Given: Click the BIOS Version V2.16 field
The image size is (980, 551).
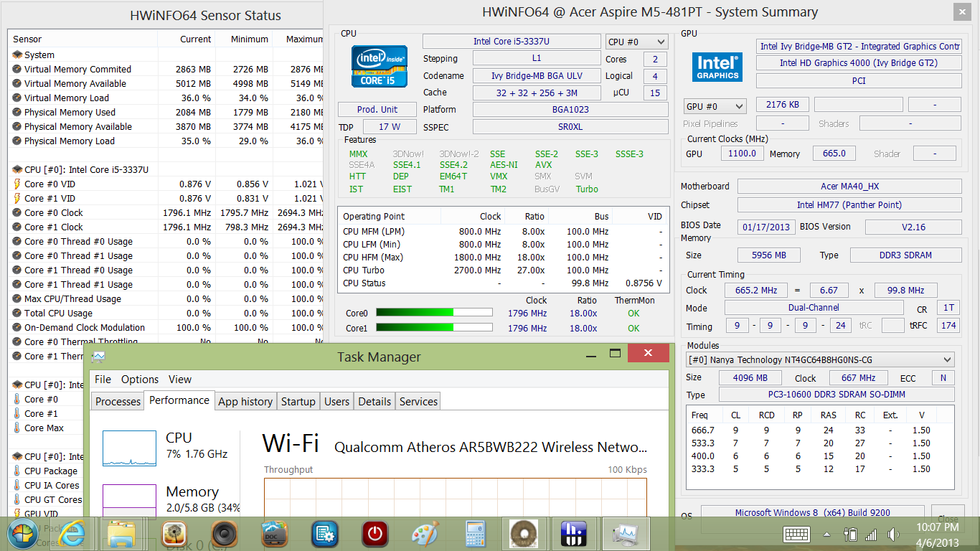Looking at the screenshot, I should (913, 227).
